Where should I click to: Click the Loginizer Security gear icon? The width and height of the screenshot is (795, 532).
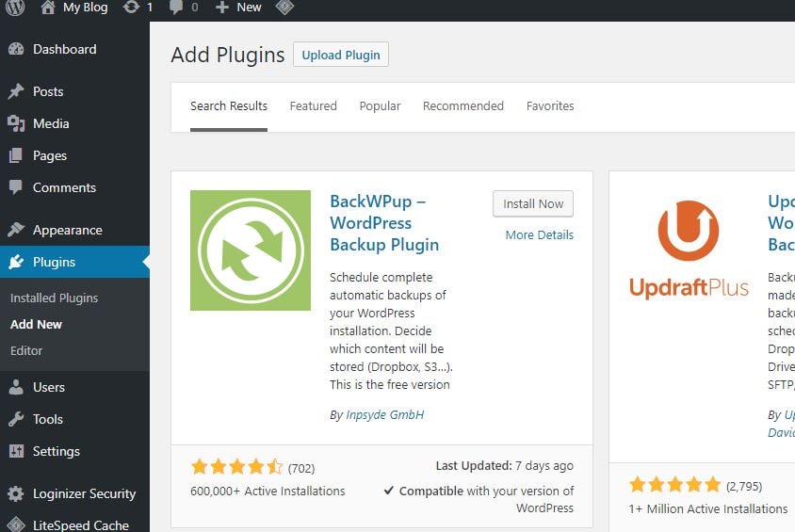[16, 493]
